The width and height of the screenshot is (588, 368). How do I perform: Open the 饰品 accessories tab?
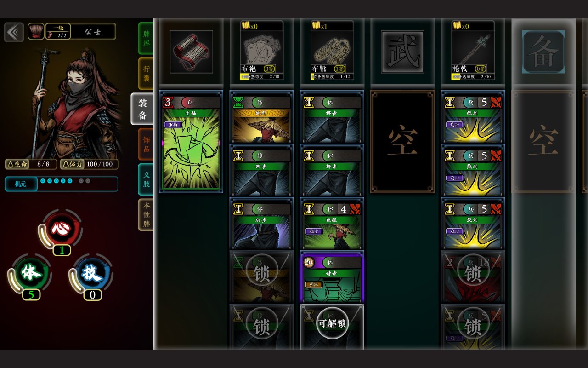146,144
